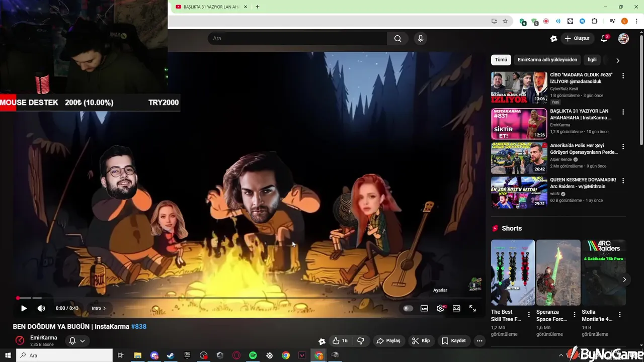
Task: Click the sparkle icon beside Oluştur
Action: [x=554, y=38]
